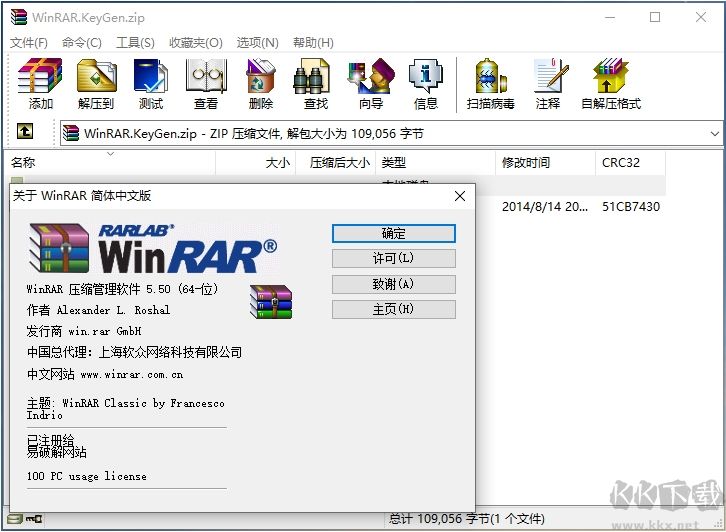
Task: Click the small WinRAR books icon in About dialog
Action: pyautogui.click(x=271, y=302)
